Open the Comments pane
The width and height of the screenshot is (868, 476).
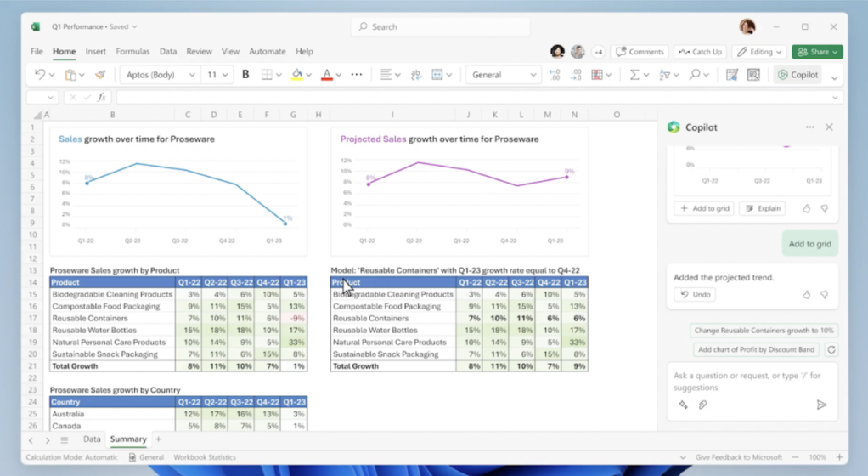point(640,52)
